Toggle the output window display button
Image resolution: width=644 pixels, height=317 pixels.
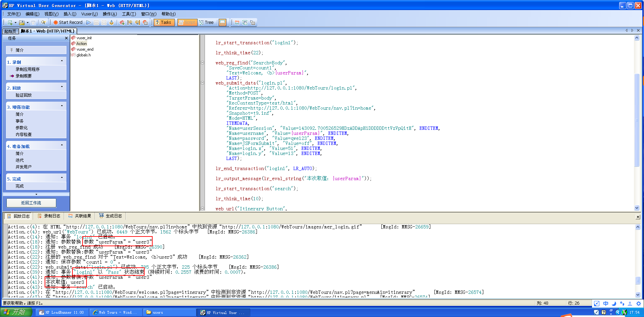coord(222,22)
